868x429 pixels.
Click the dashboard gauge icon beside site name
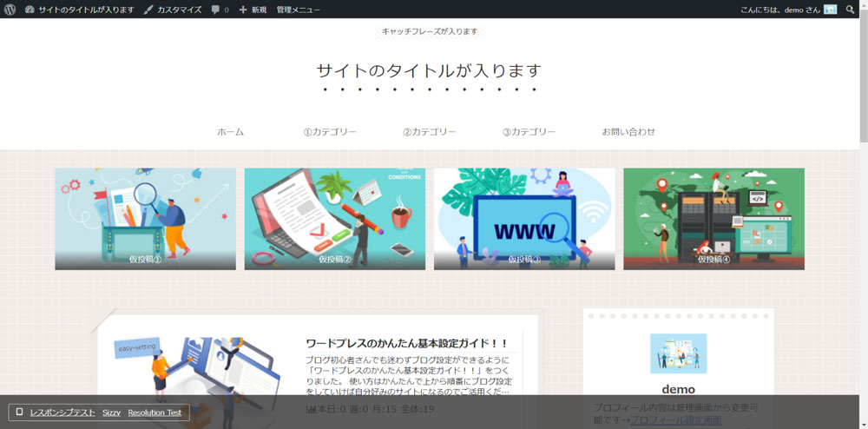[x=30, y=10]
